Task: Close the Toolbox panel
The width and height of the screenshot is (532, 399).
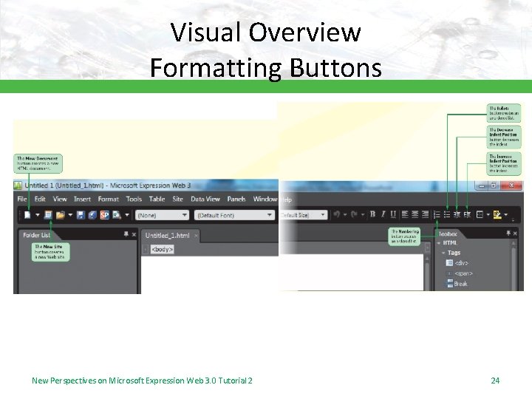Action: click(x=516, y=233)
